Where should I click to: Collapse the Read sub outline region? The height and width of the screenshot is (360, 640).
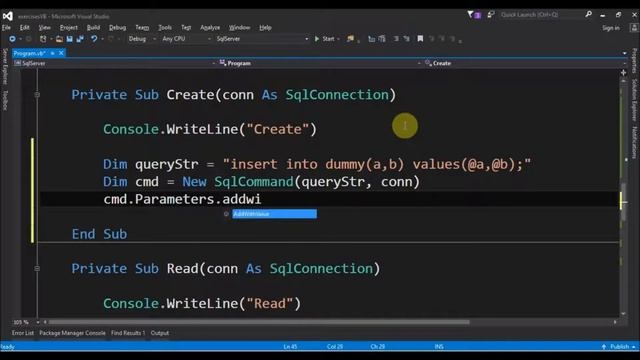(37, 269)
